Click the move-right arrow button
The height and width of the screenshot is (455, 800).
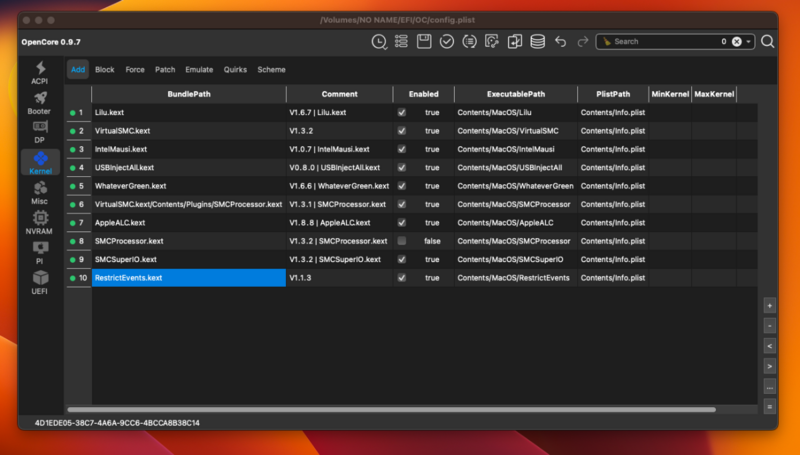point(769,366)
